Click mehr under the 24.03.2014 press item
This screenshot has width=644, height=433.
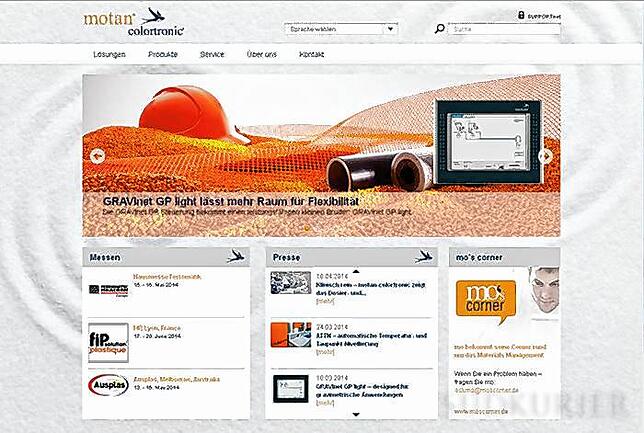coord(325,352)
